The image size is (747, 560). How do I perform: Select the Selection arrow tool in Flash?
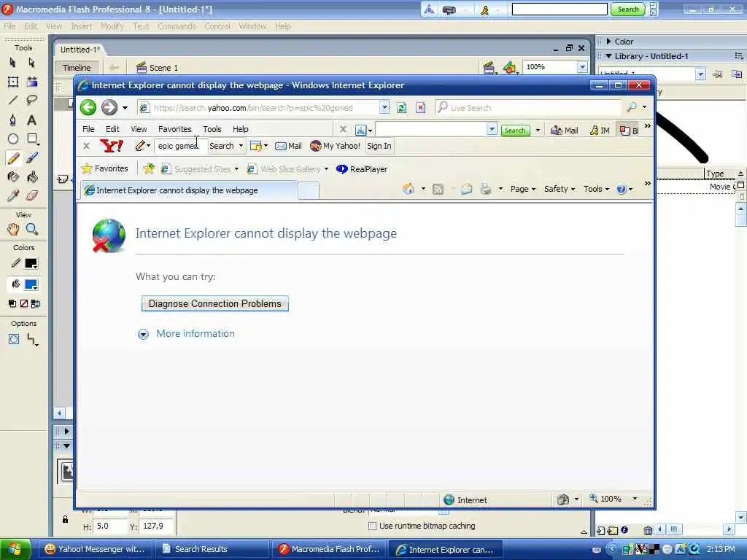pos(13,63)
